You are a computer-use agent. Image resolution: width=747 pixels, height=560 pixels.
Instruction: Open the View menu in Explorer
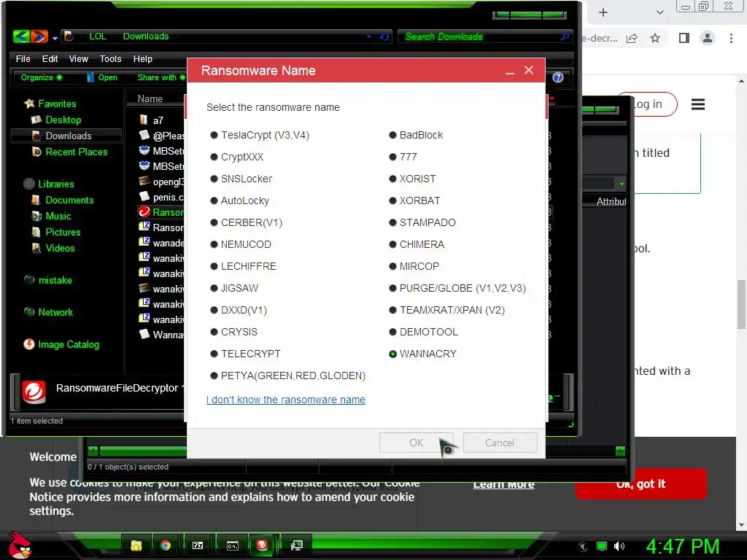[79, 59]
